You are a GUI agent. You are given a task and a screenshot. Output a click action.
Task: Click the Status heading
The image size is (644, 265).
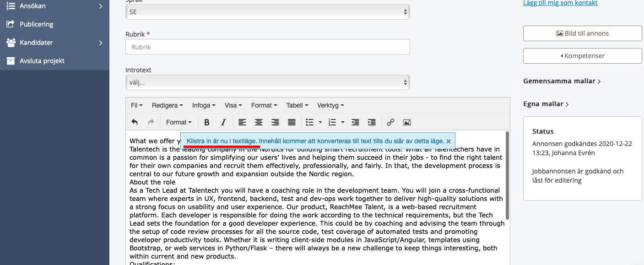point(543,131)
